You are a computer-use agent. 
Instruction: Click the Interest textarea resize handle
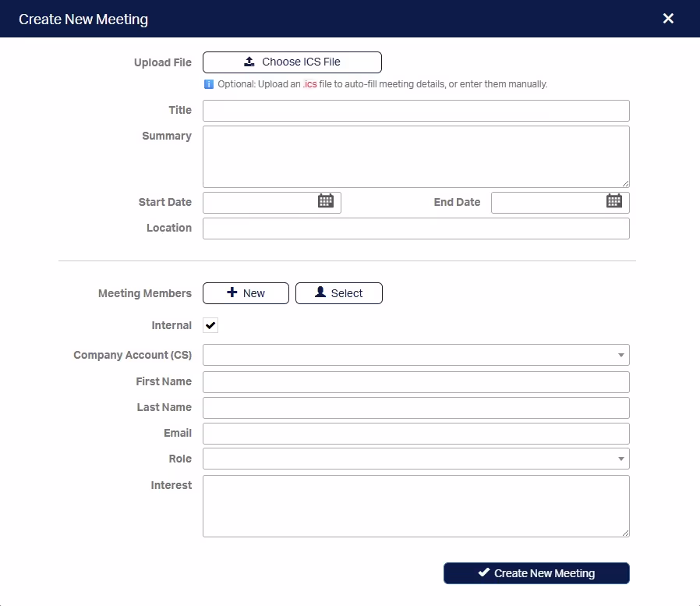(x=625, y=533)
